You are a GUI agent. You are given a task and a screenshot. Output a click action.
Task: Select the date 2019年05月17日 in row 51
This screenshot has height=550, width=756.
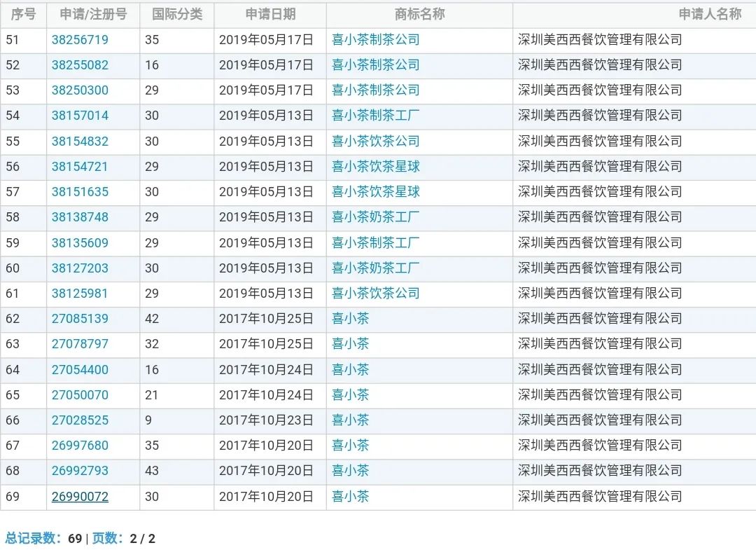coord(266,40)
